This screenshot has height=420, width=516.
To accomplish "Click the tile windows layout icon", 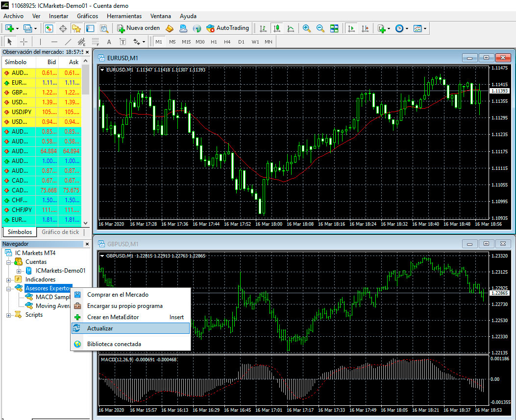I will click(334, 28).
